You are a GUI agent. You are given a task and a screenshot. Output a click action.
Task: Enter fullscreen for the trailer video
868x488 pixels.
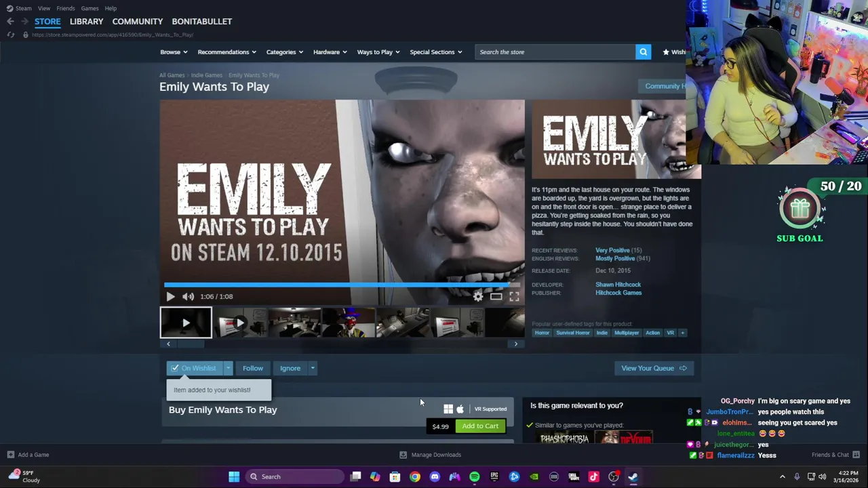tap(514, 296)
